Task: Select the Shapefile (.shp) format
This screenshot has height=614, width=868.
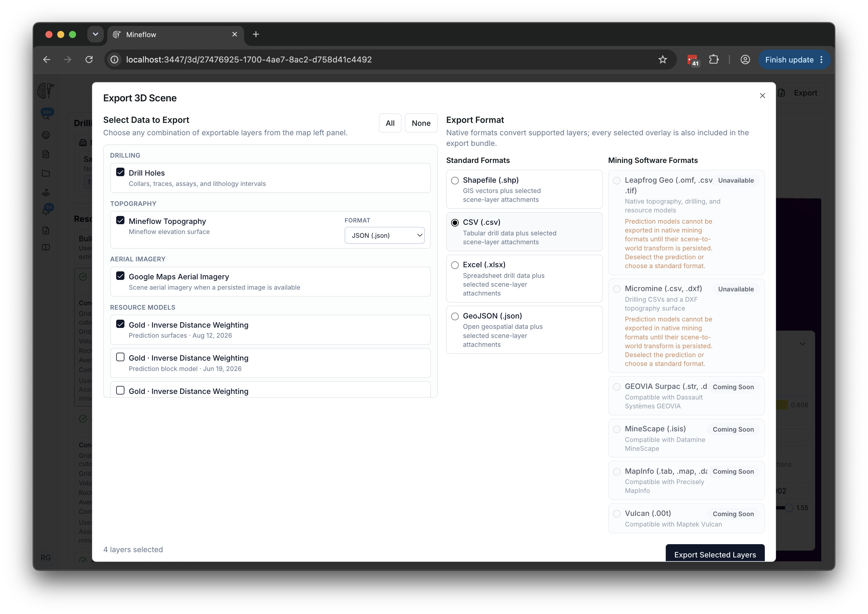Action: pyautogui.click(x=455, y=181)
